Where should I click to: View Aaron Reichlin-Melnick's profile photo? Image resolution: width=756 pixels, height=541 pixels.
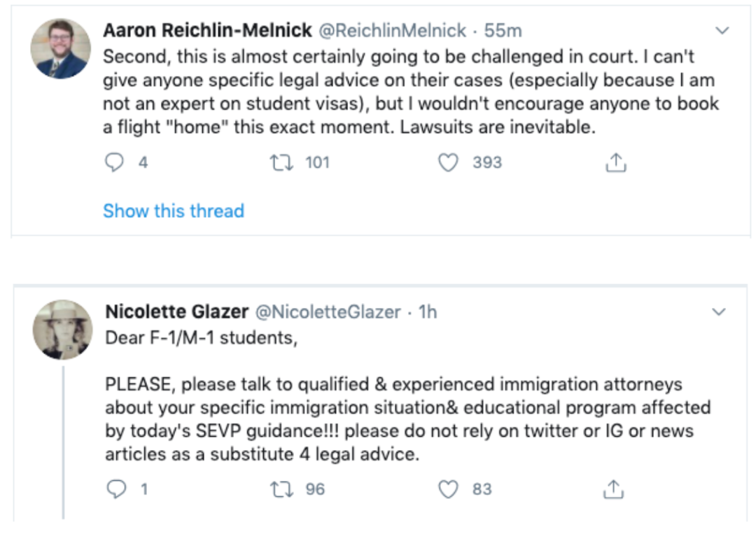(x=60, y=49)
